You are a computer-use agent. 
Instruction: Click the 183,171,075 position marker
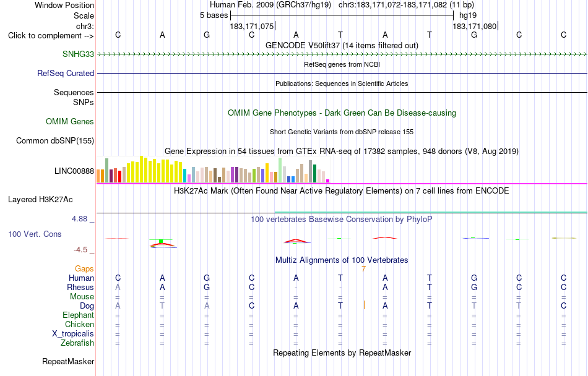[x=253, y=26]
